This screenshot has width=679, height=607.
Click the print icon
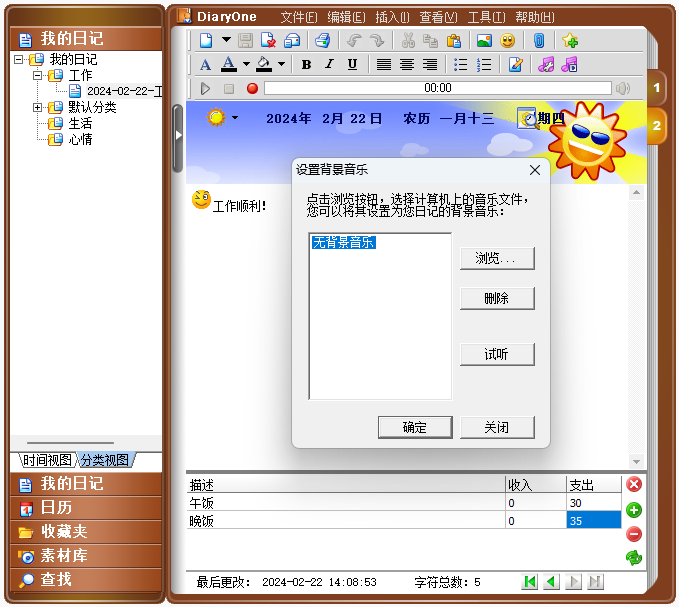pyautogui.click(x=323, y=40)
